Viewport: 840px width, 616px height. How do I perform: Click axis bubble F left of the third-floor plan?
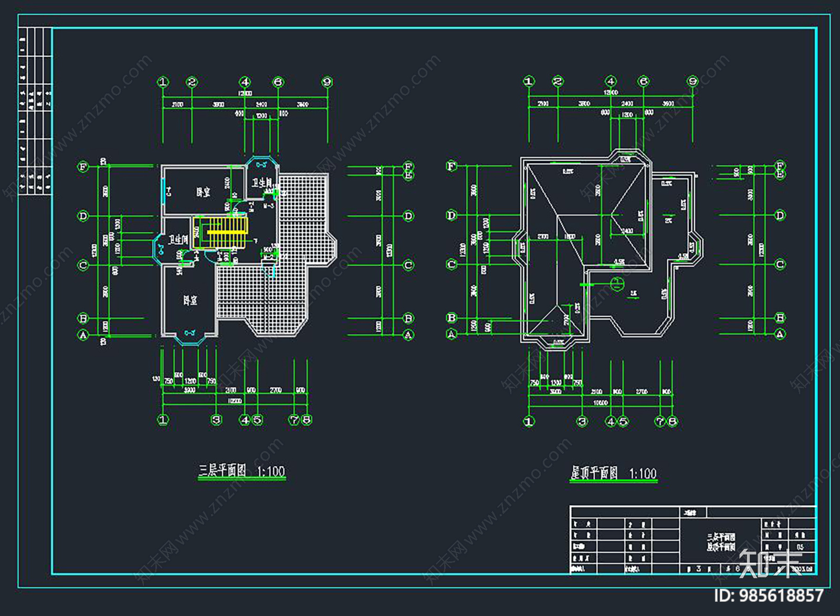83,167
